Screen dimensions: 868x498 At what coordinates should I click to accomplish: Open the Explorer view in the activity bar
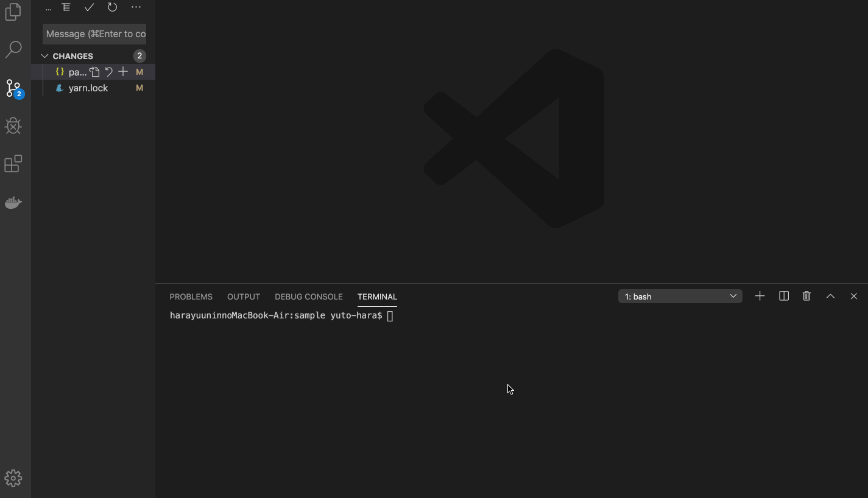(13, 12)
